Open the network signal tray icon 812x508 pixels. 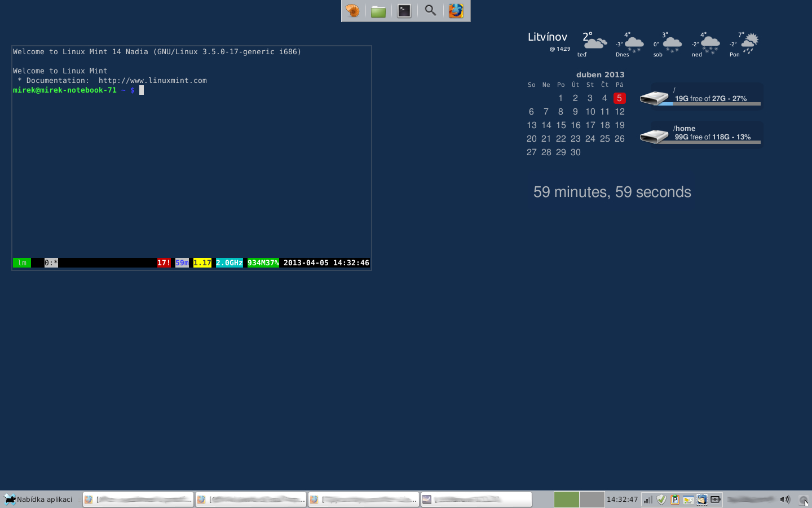click(648, 500)
